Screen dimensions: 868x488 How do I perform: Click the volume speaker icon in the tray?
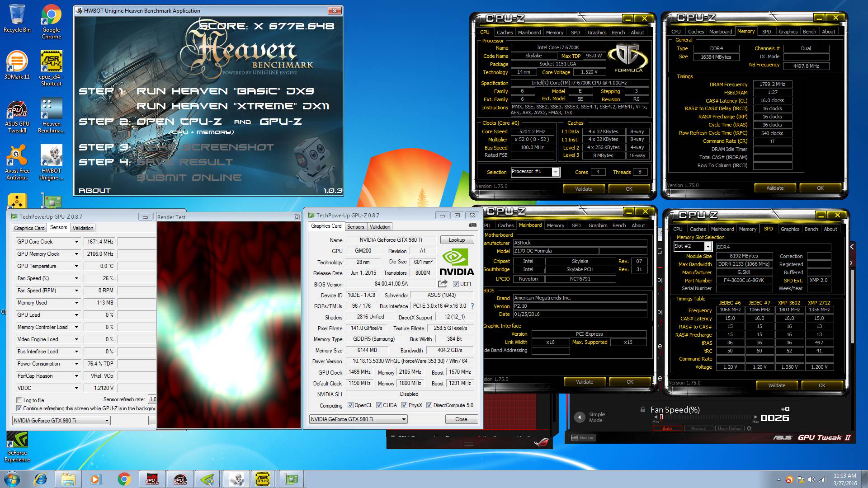pos(811,479)
